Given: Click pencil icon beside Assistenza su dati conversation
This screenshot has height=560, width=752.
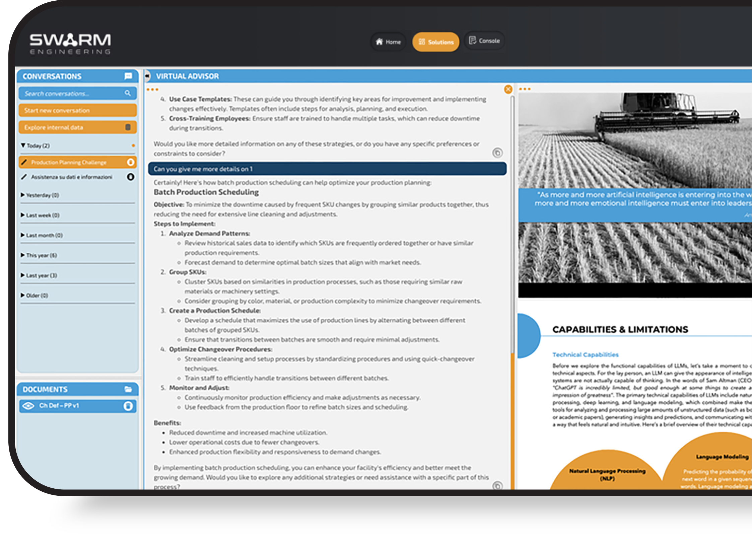Looking at the screenshot, I should point(24,177).
